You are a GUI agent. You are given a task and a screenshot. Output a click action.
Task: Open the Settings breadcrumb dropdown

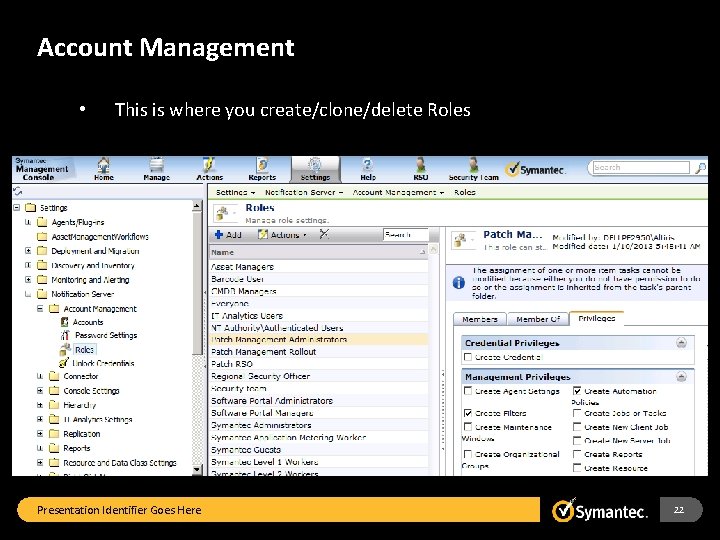[235, 192]
